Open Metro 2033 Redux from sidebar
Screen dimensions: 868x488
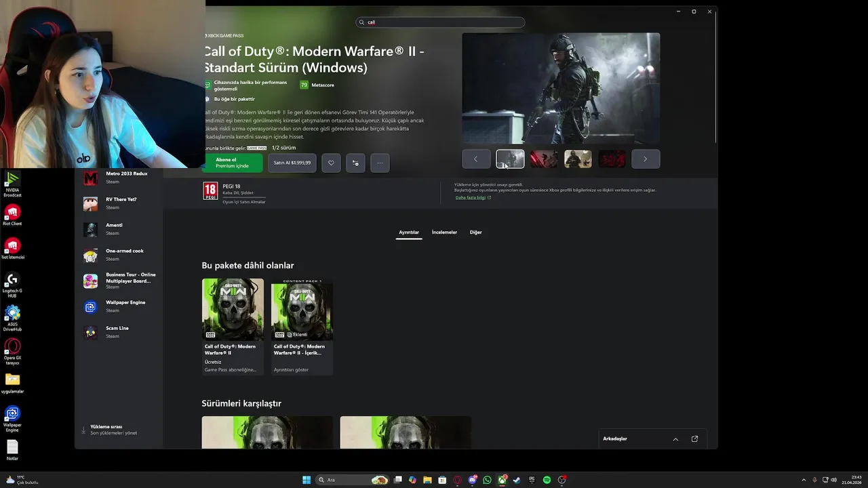(119, 178)
